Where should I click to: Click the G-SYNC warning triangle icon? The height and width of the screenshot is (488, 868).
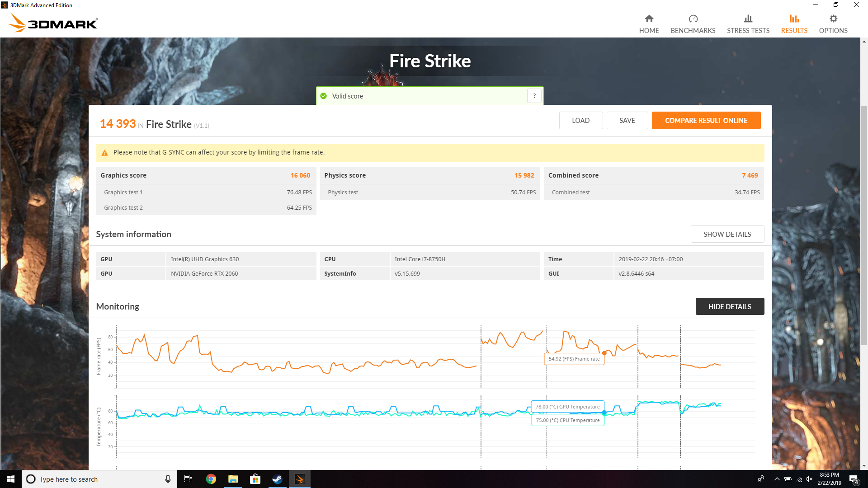click(104, 153)
